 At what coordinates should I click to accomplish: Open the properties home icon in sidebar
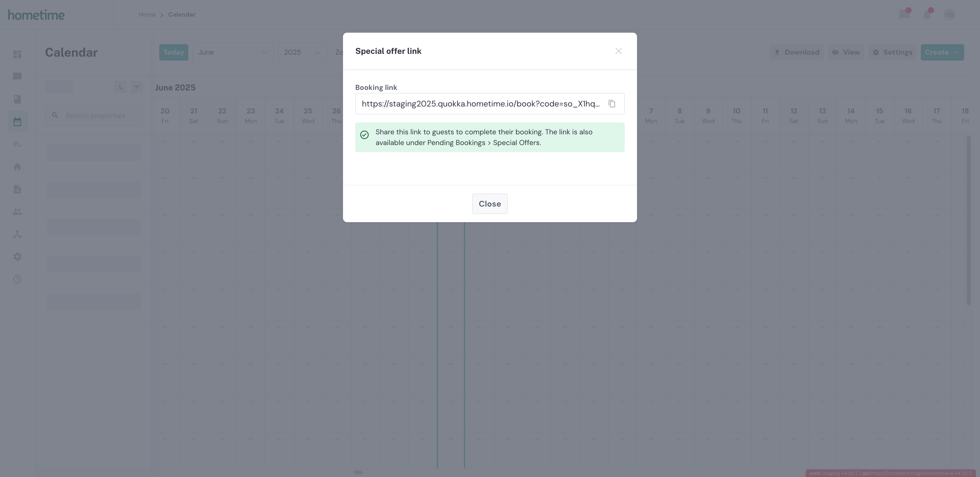click(x=18, y=167)
